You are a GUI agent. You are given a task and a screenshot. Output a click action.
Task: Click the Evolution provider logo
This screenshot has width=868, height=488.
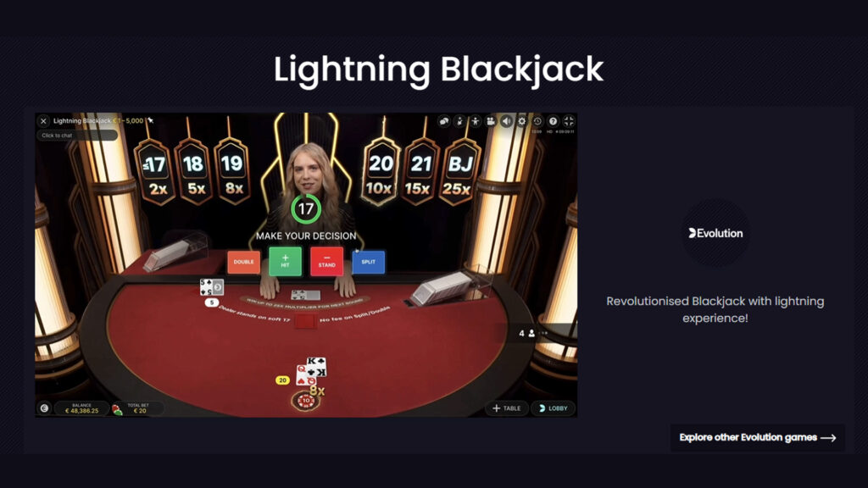715,233
